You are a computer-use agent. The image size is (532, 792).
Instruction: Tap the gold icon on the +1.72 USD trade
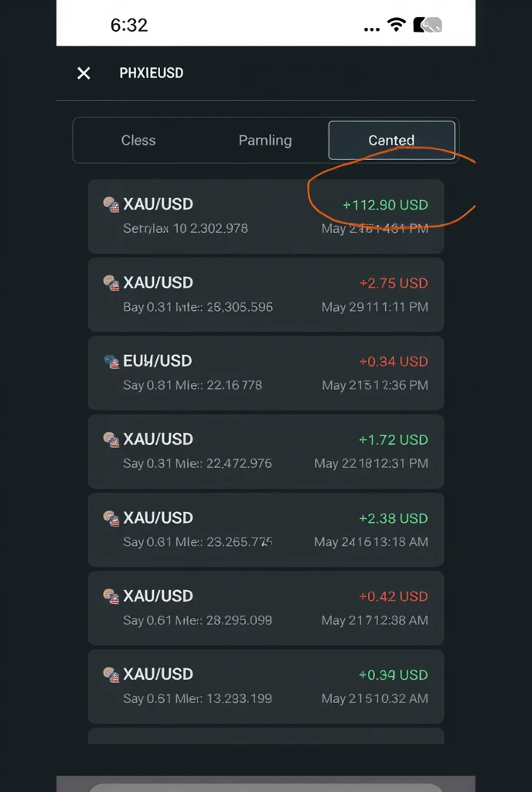(111, 439)
